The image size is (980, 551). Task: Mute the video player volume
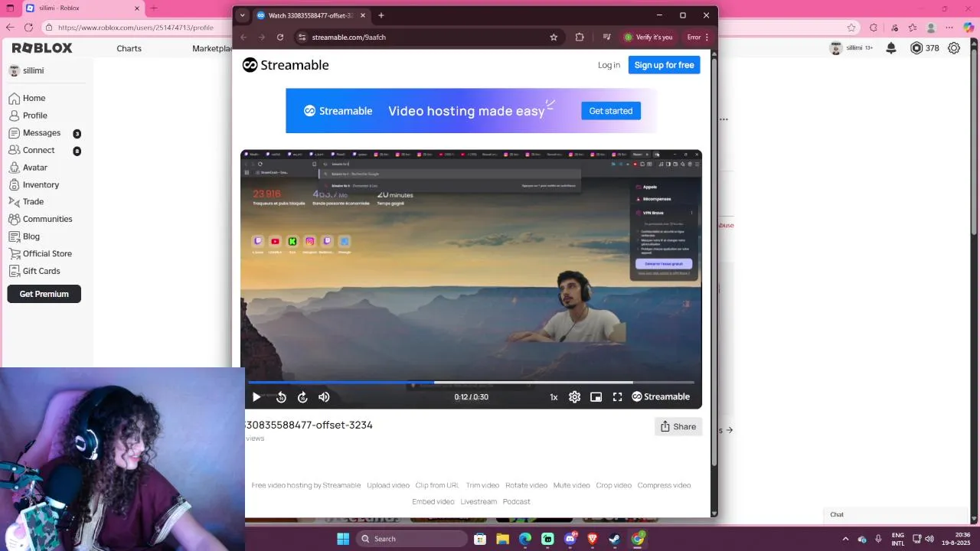[324, 397]
